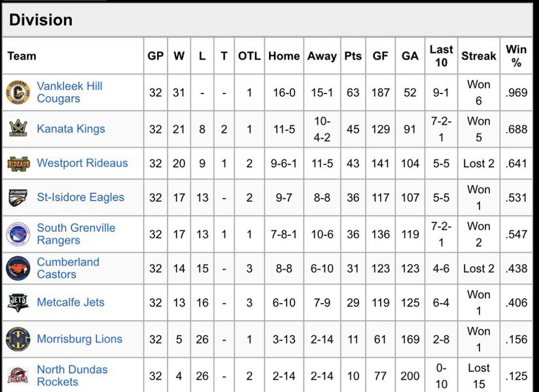This screenshot has width=539, height=392.
Task: Click the Westport Rideaus team logo
Action: click(x=18, y=163)
